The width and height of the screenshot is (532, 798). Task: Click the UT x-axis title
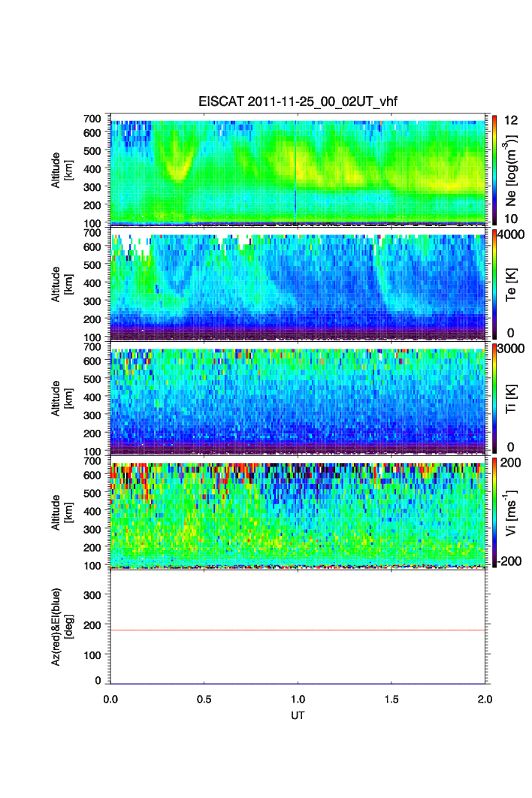point(298,715)
